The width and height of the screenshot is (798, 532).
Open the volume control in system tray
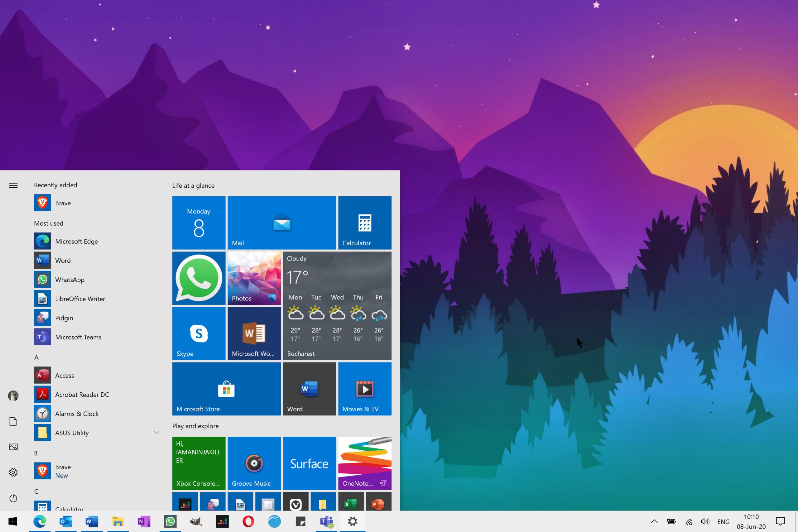click(705, 521)
